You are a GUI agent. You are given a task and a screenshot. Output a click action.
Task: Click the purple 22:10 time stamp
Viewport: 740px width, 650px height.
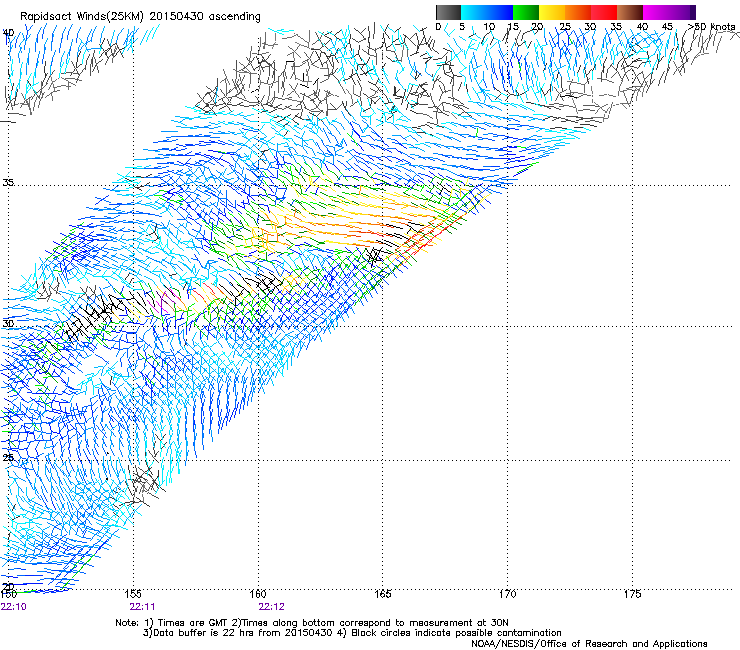14,607
